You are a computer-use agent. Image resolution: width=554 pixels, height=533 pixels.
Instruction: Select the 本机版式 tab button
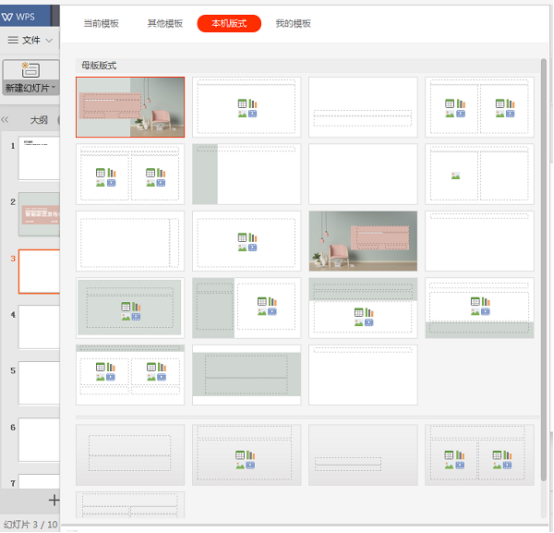(x=229, y=24)
